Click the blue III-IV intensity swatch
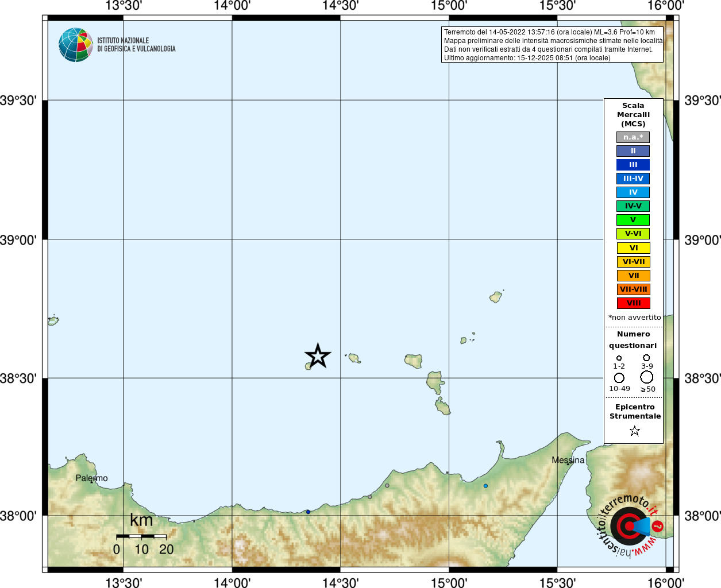721x588 pixels. tap(633, 179)
